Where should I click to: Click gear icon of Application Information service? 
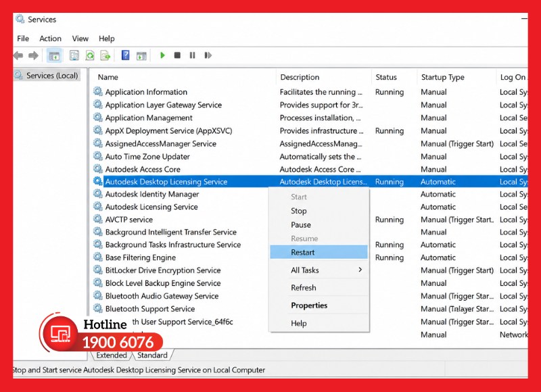[x=98, y=91]
